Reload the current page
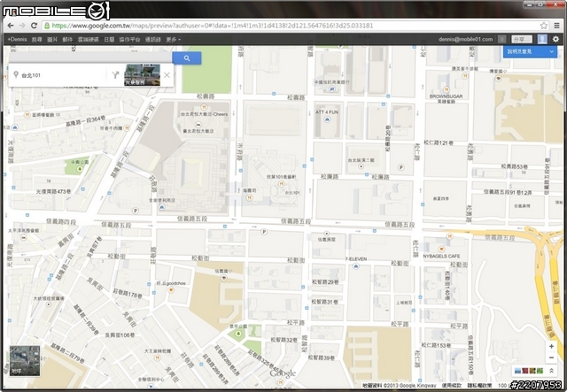Viewport: 567px width, 392px height. point(34,26)
